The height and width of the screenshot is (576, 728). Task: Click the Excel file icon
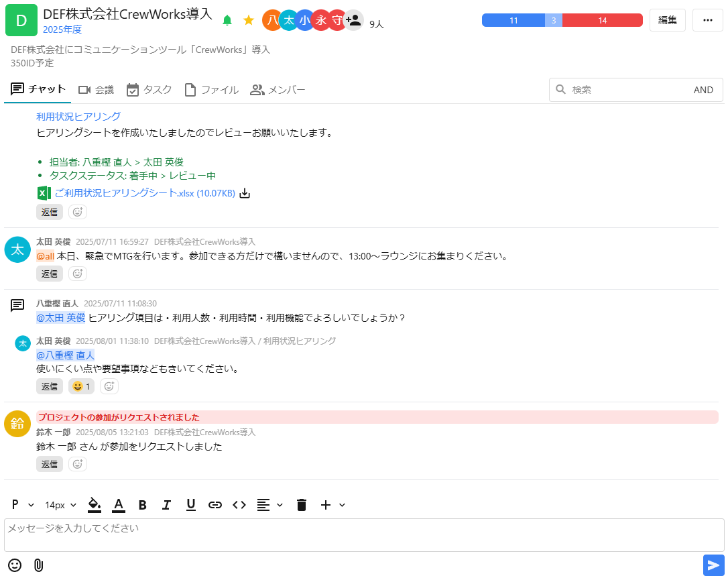(44, 192)
